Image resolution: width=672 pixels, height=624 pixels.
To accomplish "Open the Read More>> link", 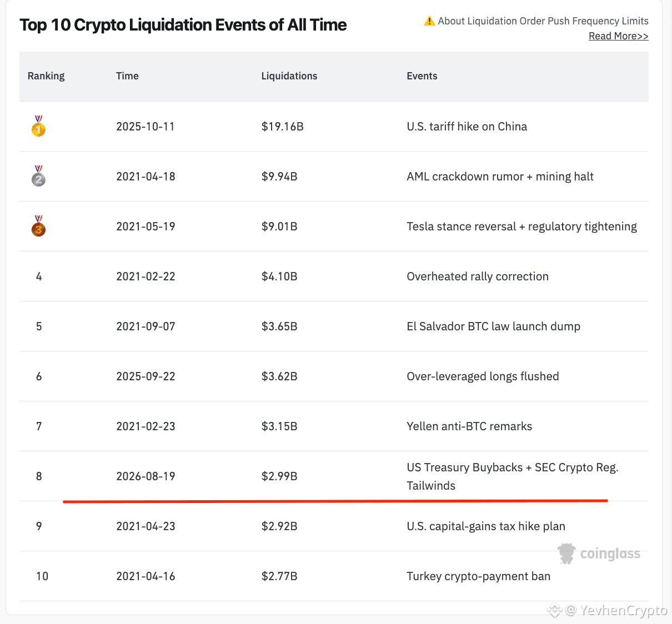I will click(x=619, y=36).
